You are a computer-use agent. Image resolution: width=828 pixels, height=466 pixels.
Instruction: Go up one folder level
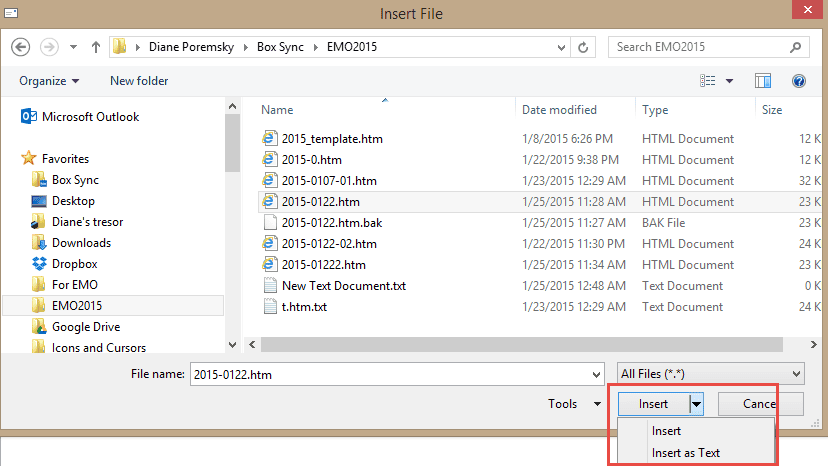click(x=96, y=47)
